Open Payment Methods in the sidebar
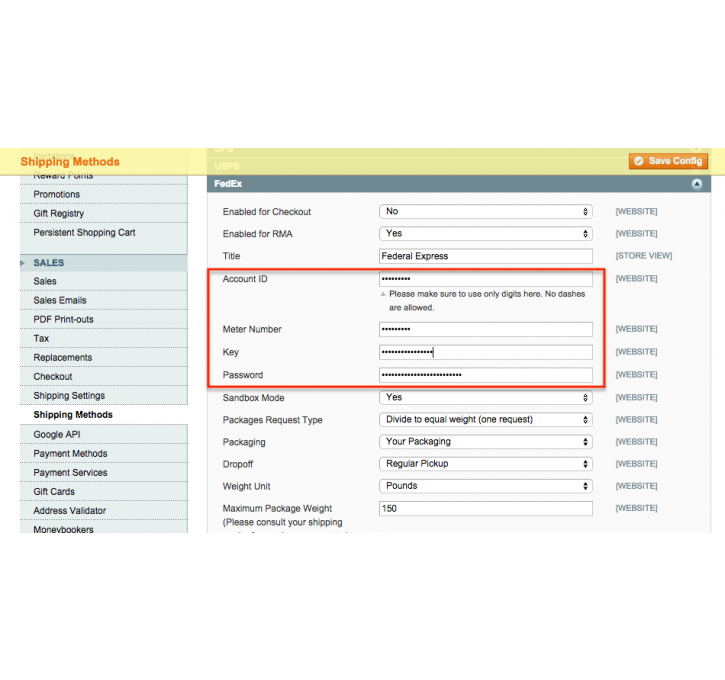725x680 pixels. tap(104, 453)
